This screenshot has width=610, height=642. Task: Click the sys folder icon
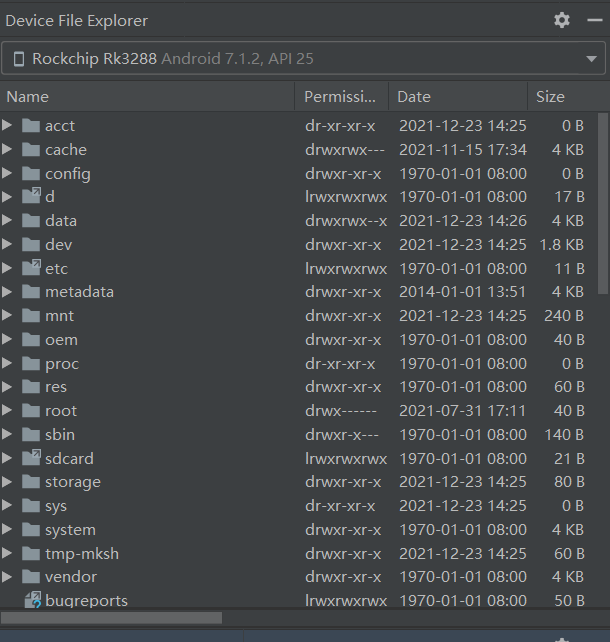[x=31, y=506]
